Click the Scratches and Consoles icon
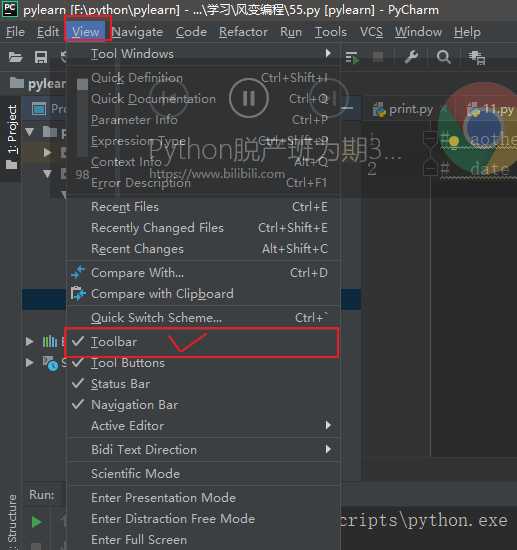 tap(50, 363)
